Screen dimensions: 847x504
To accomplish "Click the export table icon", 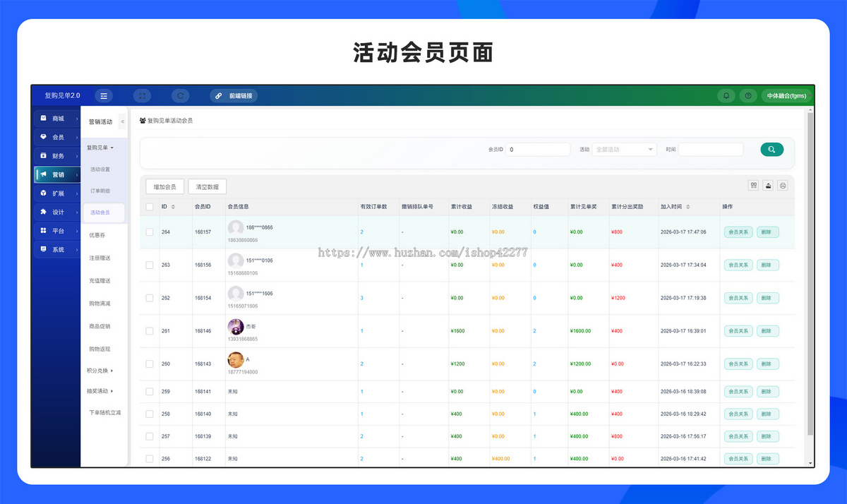I will pyautogui.click(x=768, y=185).
